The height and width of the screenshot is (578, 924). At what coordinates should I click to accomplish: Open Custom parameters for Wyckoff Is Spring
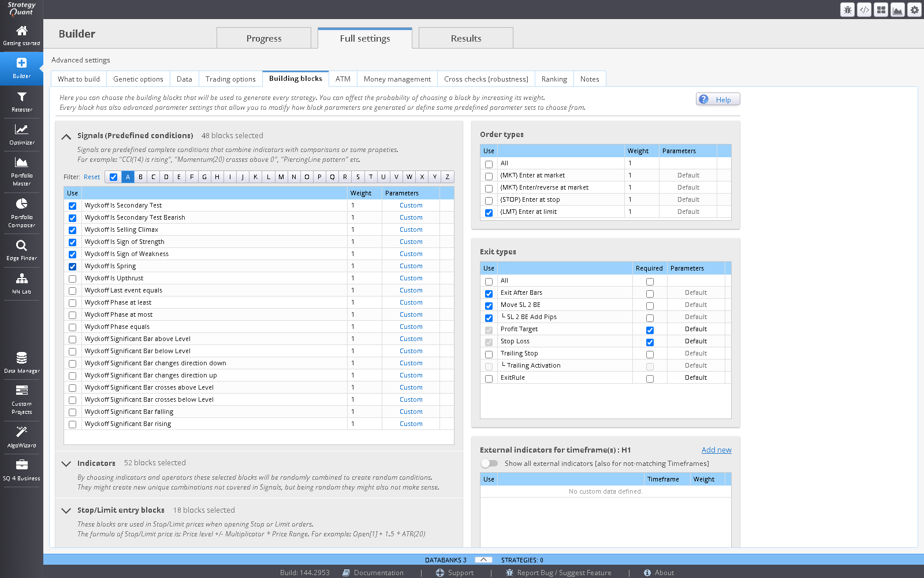tap(411, 266)
